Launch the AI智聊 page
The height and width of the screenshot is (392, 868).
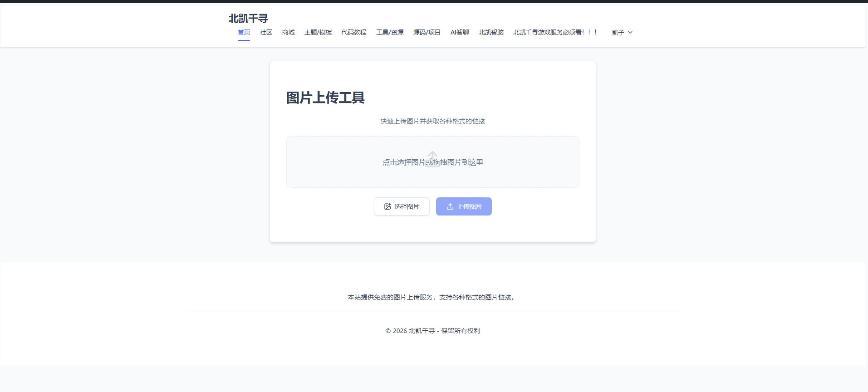tap(460, 32)
